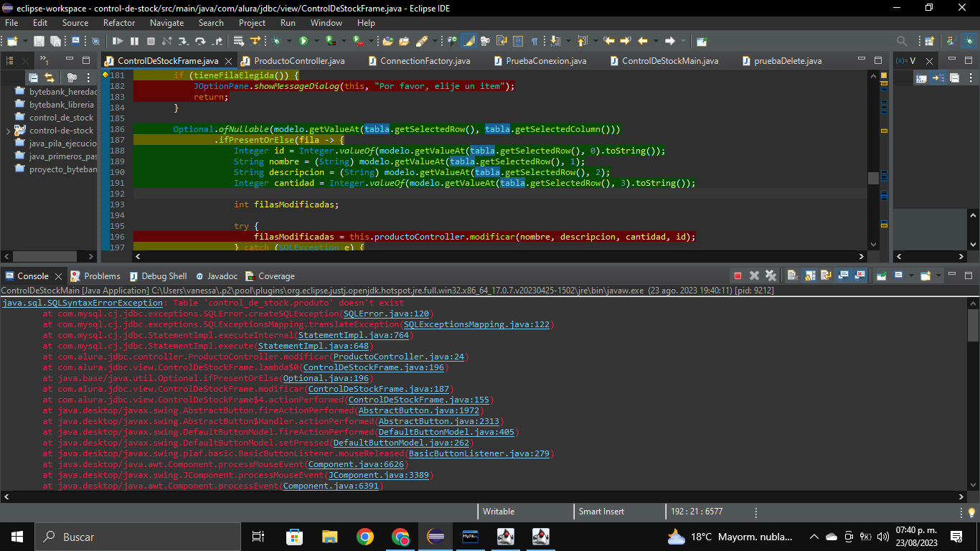
Task: Click the Search magnifier icon in toolbar
Action: click(x=902, y=41)
